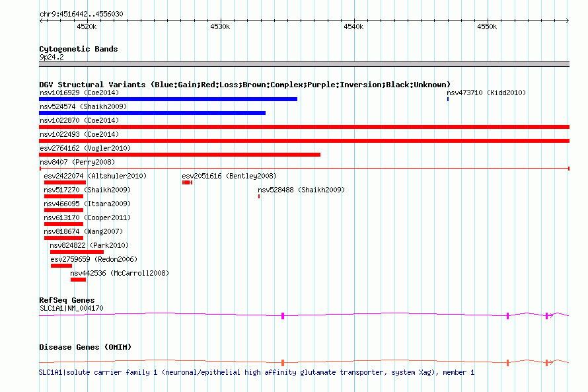Click the nsv517270 (Shaikh2009) label

[x=87, y=190]
